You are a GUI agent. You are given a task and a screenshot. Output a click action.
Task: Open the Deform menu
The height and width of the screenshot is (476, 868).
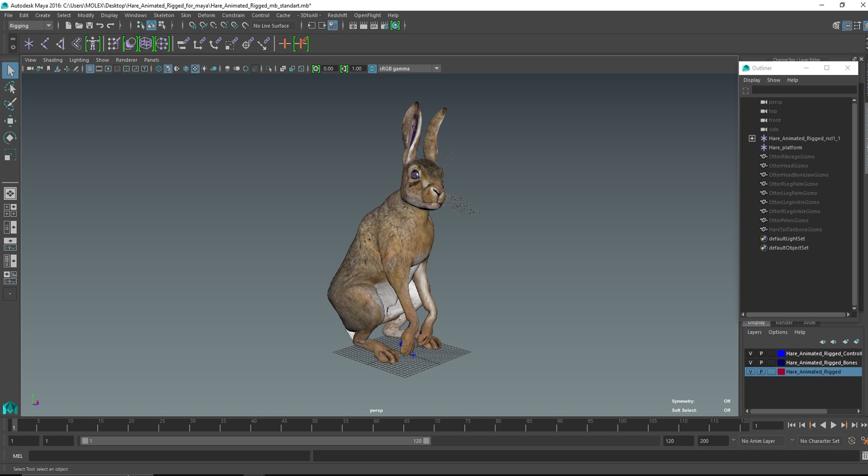(x=206, y=15)
